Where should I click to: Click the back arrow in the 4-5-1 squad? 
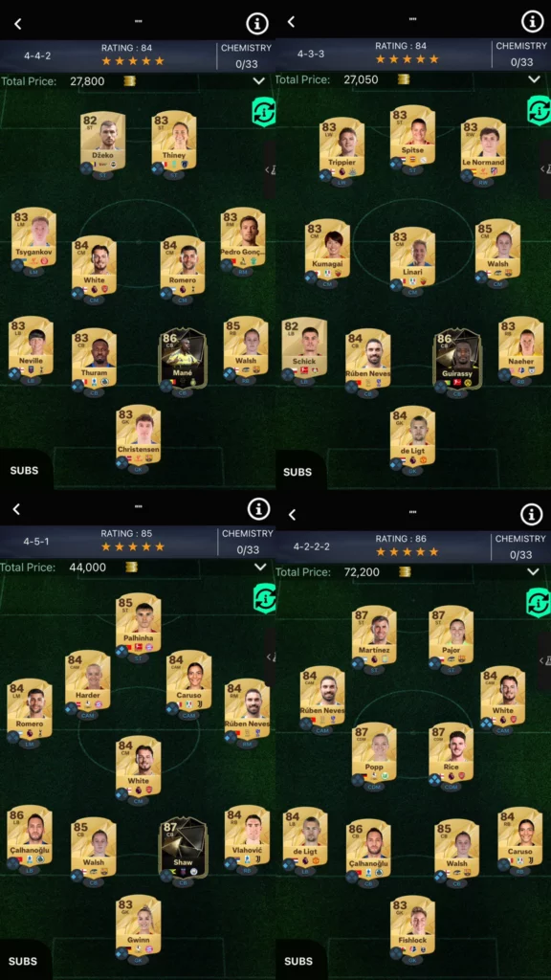17,509
